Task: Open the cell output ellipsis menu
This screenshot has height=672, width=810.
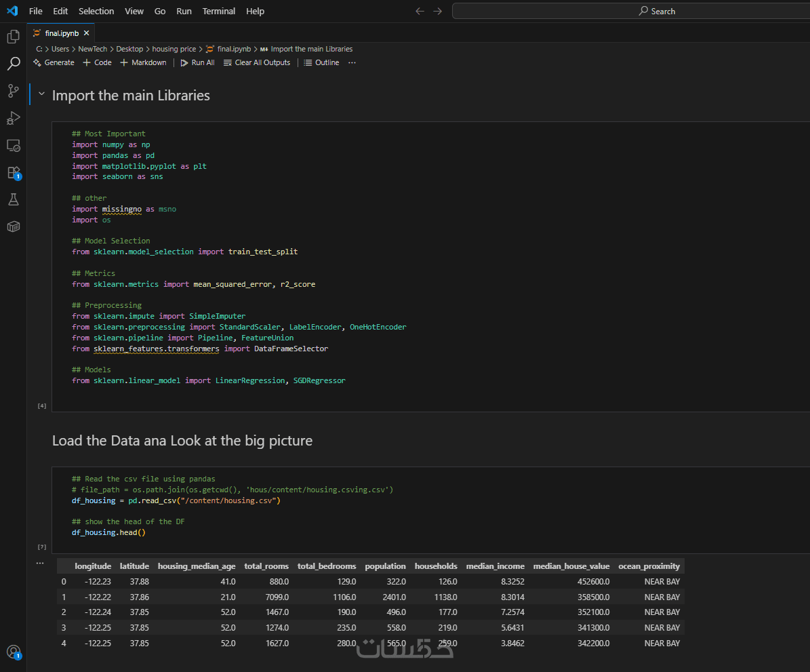Action: coord(40,563)
